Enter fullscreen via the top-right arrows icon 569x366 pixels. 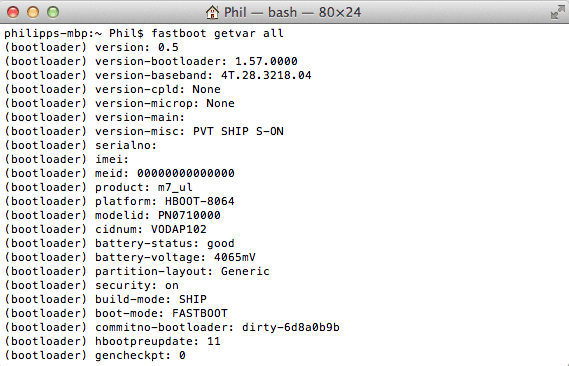(557, 12)
